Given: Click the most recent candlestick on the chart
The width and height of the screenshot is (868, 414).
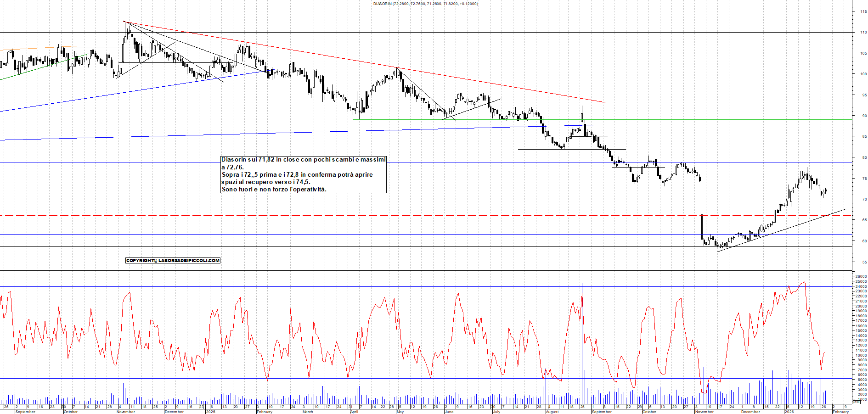Looking at the screenshot, I should tap(826, 190).
